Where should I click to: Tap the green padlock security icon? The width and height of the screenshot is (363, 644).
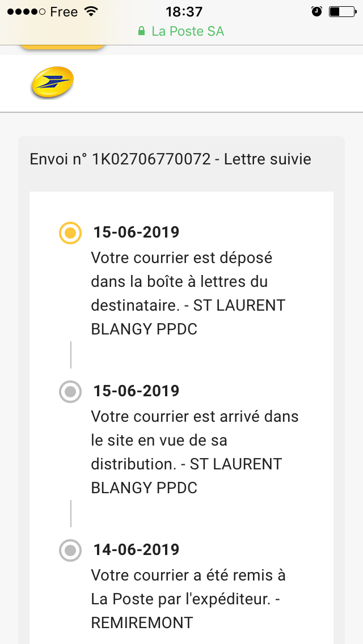click(x=142, y=31)
